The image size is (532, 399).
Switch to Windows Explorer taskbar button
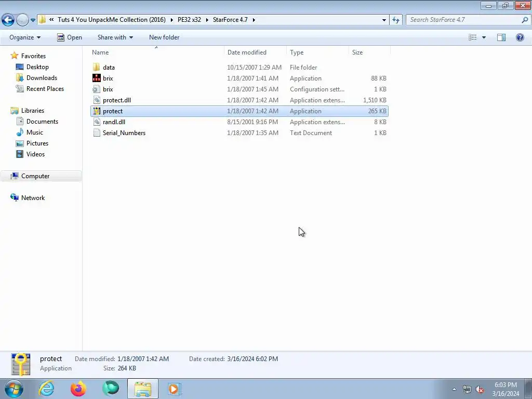143,389
